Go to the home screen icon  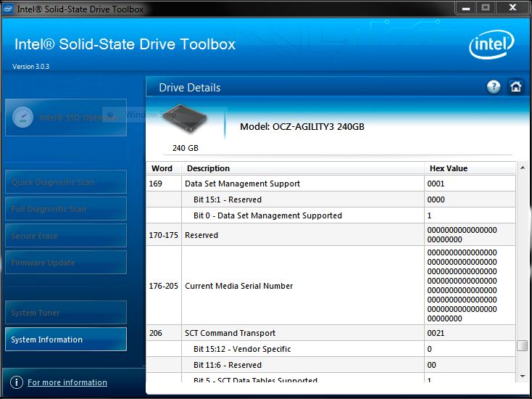[x=516, y=86]
